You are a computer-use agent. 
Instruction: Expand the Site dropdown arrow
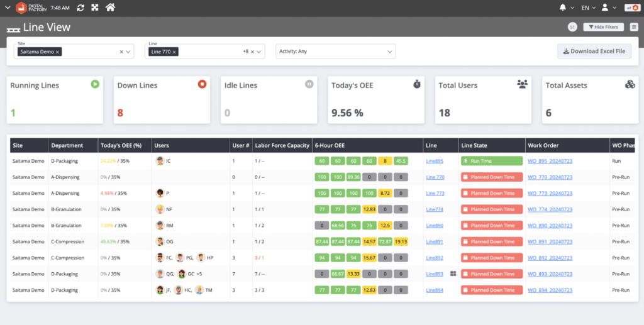pyautogui.click(x=129, y=52)
